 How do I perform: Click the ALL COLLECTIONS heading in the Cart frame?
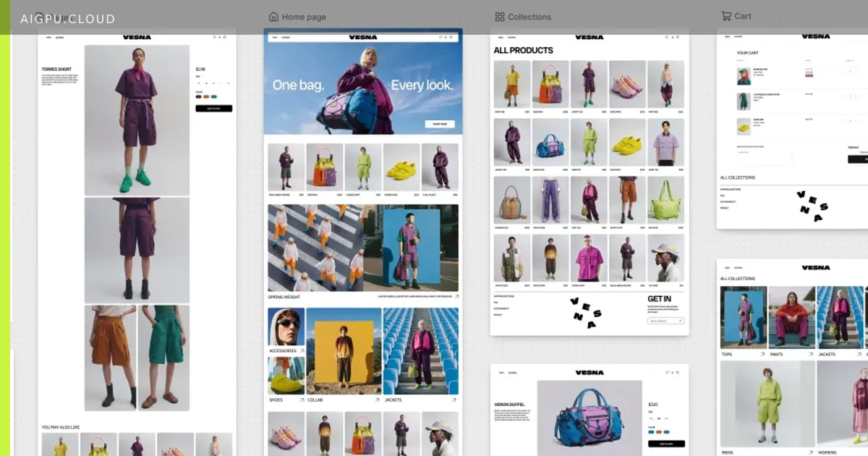[x=738, y=177]
